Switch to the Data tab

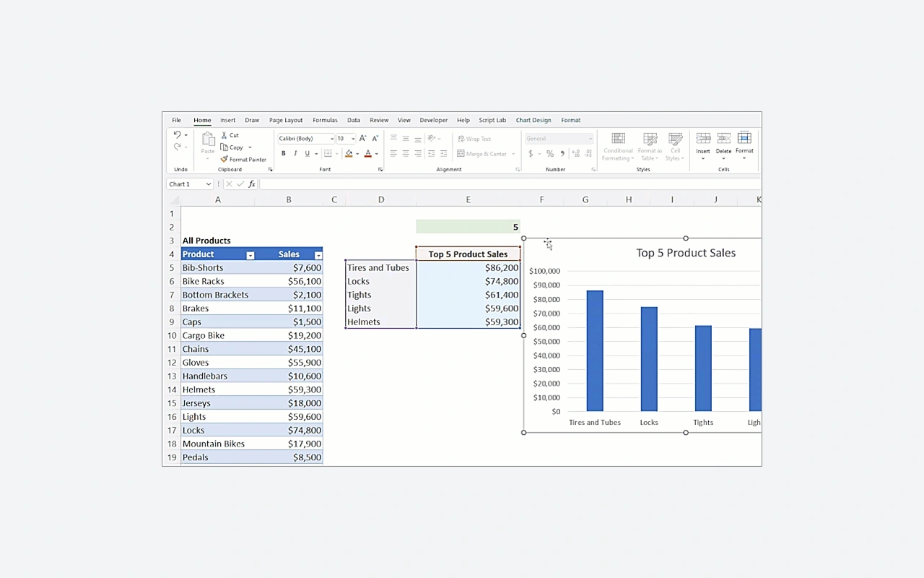coord(354,120)
